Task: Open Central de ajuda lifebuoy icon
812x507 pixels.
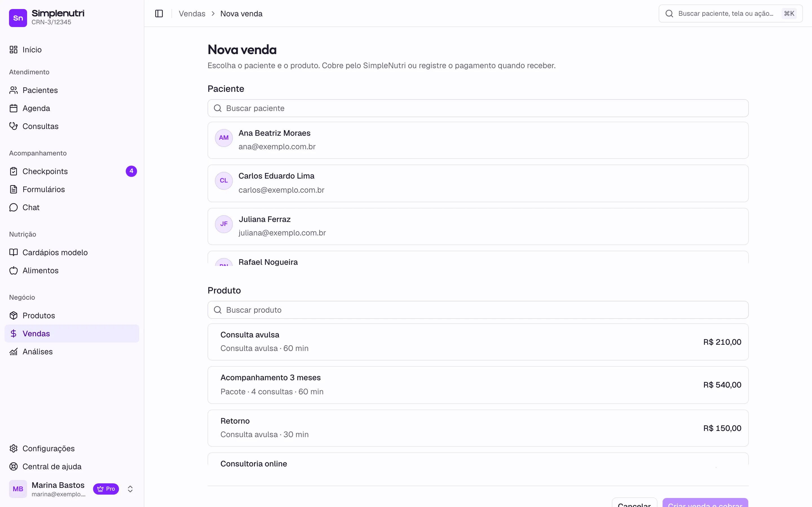Action: pyautogui.click(x=14, y=467)
